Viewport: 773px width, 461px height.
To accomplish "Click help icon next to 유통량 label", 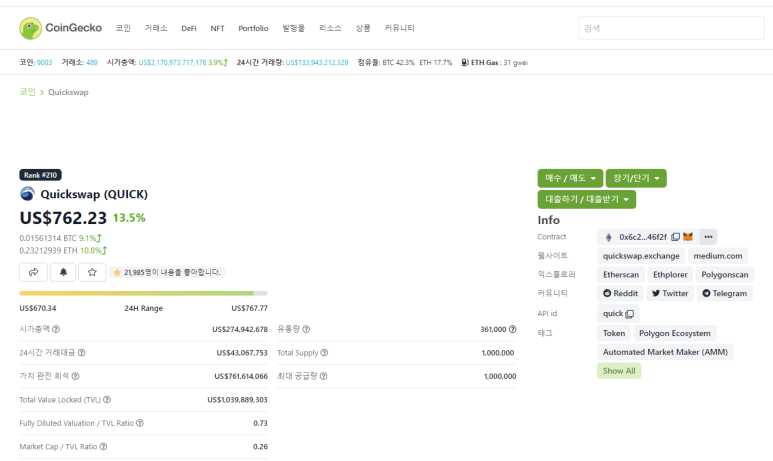I will (306, 329).
